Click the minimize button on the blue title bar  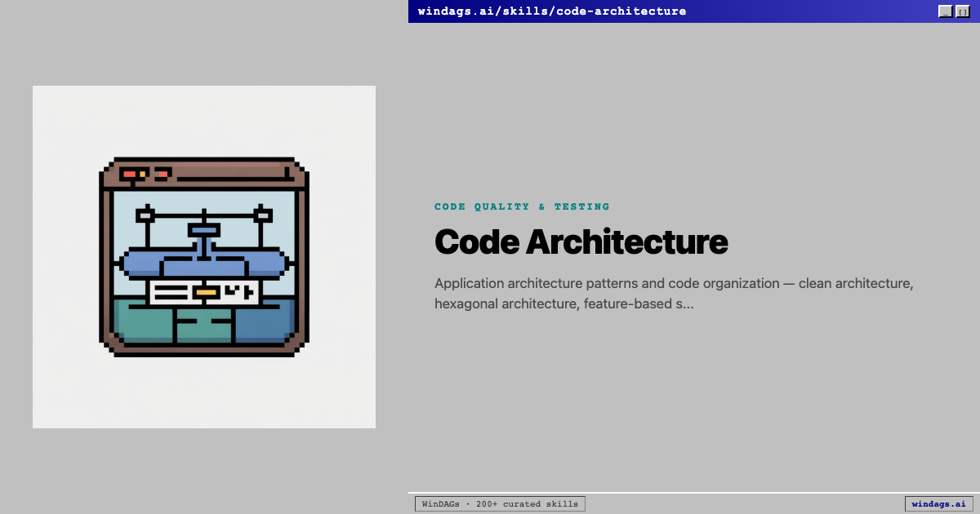pos(946,11)
